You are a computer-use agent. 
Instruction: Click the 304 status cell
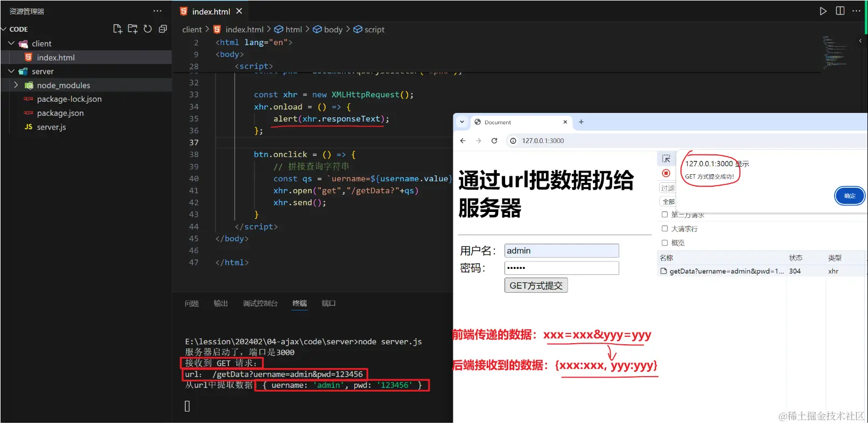point(795,271)
